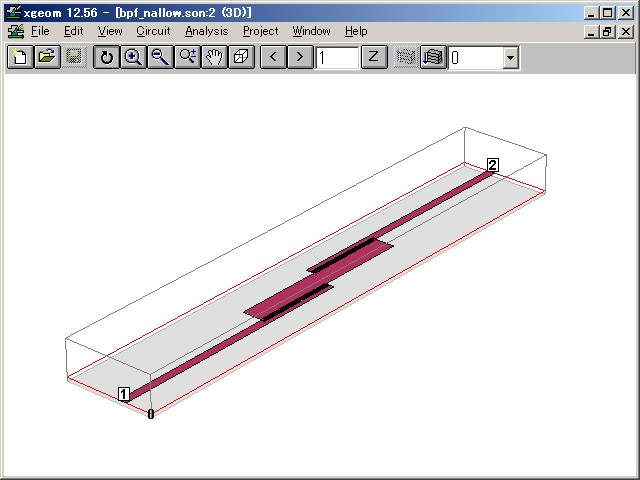Image resolution: width=640 pixels, height=480 pixels.
Task: Maximize the xgeom main window
Action: coord(607,13)
